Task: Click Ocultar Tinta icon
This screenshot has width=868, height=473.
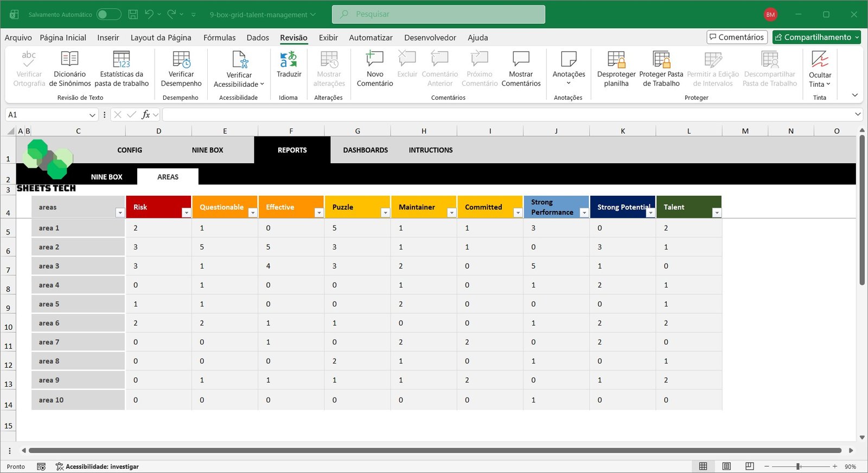Action: [820, 59]
